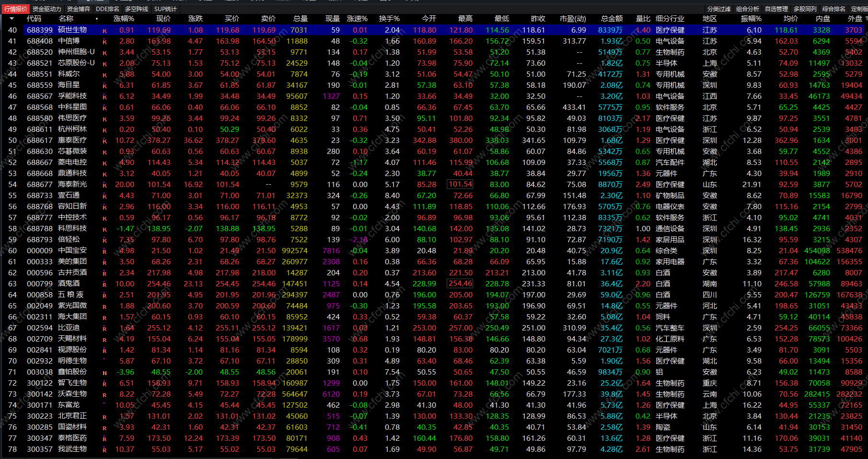Click the R marker beside 智飞生物

coord(104,384)
